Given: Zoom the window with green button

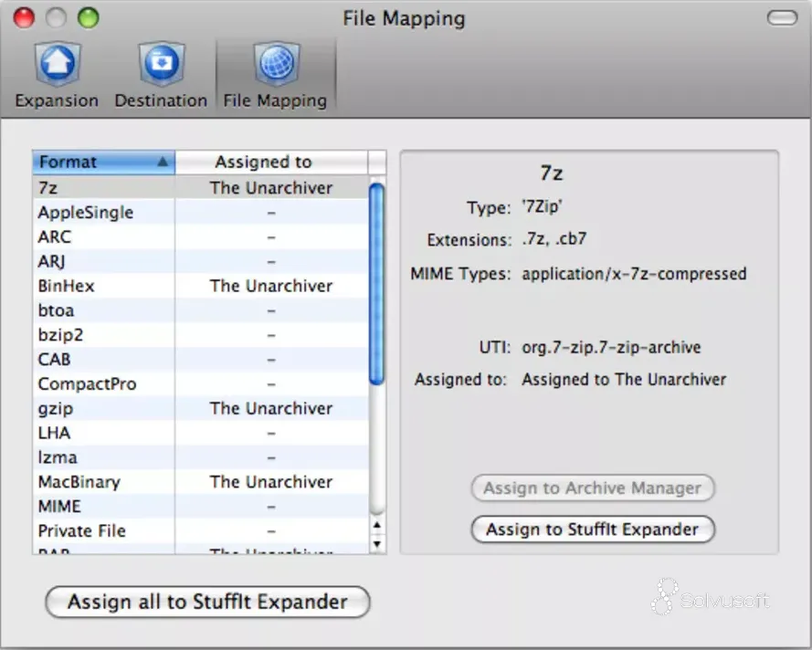Looking at the screenshot, I should click(88, 18).
